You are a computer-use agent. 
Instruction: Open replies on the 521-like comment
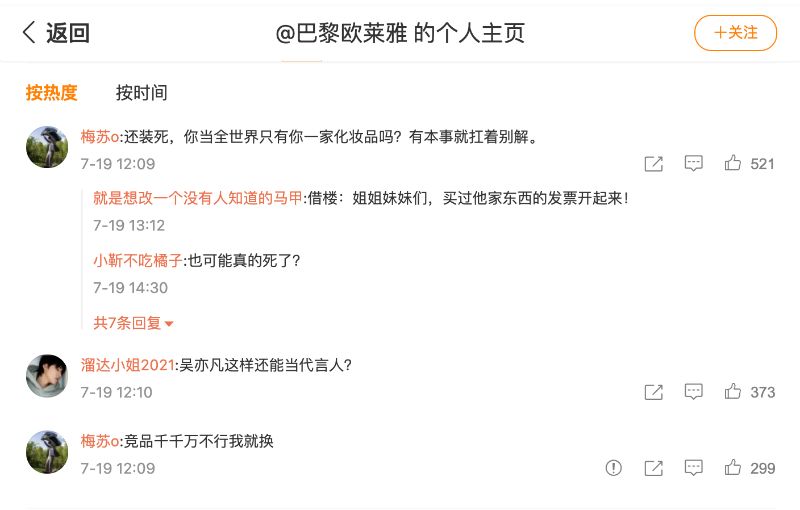[693, 163]
